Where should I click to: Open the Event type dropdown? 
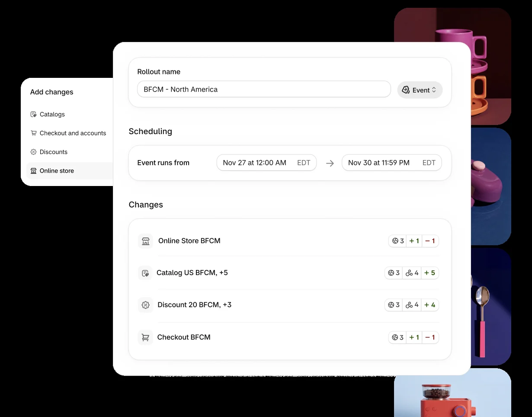(420, 90)
